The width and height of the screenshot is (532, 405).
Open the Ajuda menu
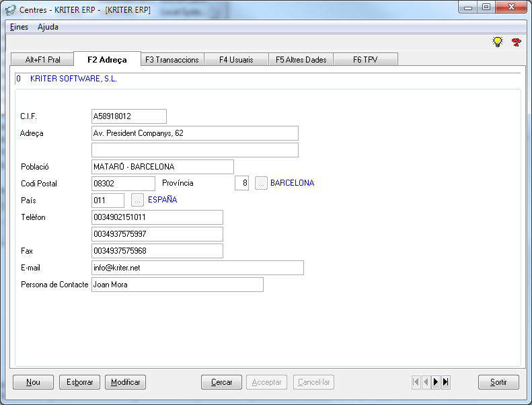48,27
